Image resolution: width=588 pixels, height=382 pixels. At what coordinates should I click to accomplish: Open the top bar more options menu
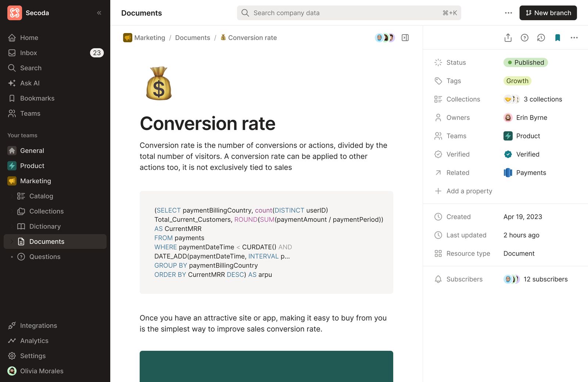point(508,13)
